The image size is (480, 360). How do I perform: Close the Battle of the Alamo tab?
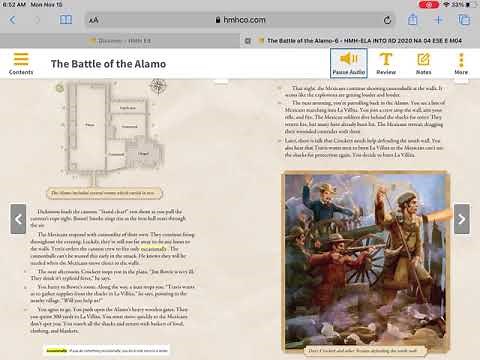248,41
